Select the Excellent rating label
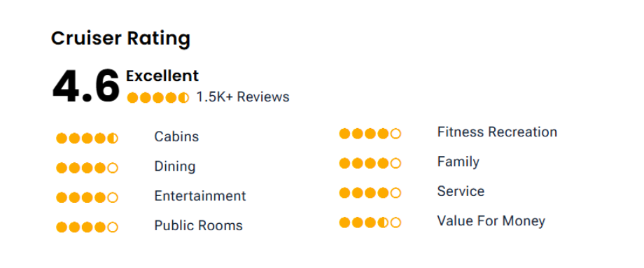Image resolution: width=644 pixels, height=268 pixels. [162, 76]
